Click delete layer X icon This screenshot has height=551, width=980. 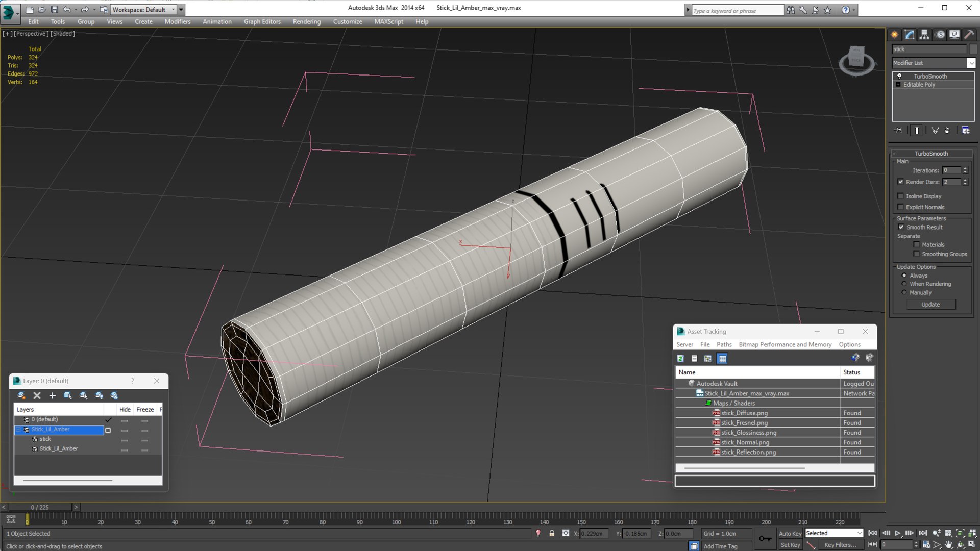[37, 395]
